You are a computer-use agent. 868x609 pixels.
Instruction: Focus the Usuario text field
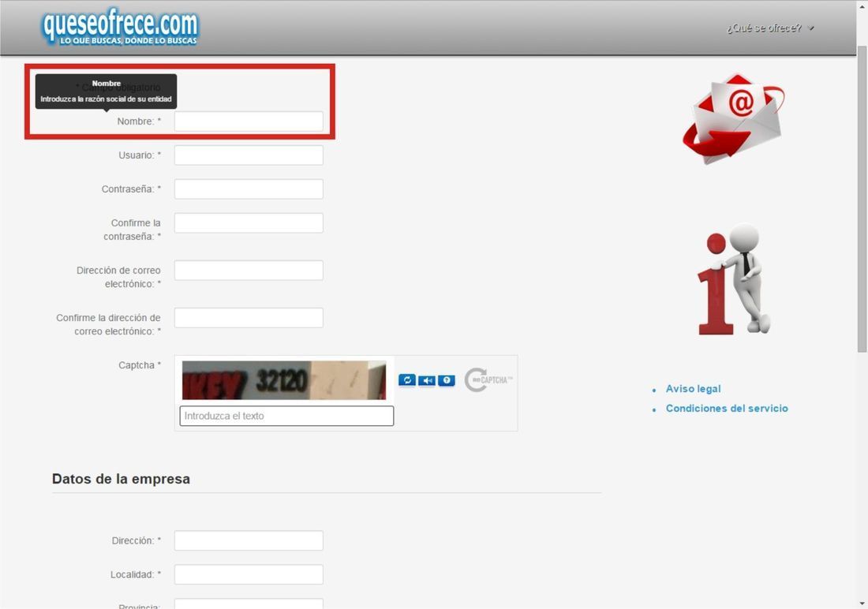tap(249, 155)
